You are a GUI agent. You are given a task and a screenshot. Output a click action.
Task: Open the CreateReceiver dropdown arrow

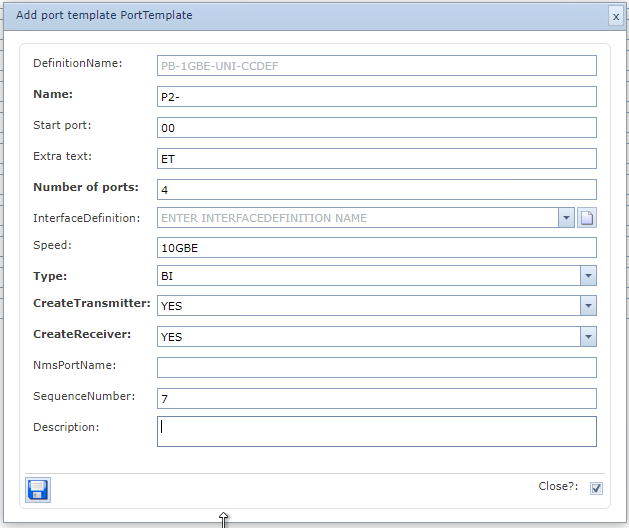(x=588, y=337)
